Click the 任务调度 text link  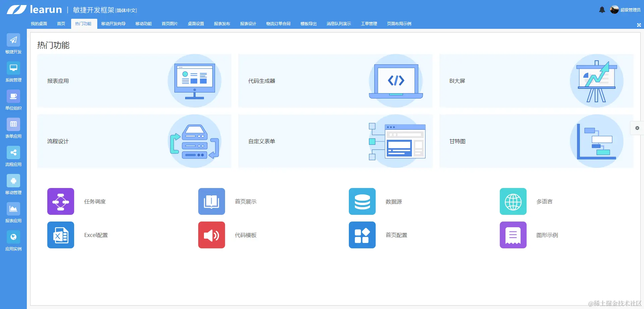coord(95,201)
